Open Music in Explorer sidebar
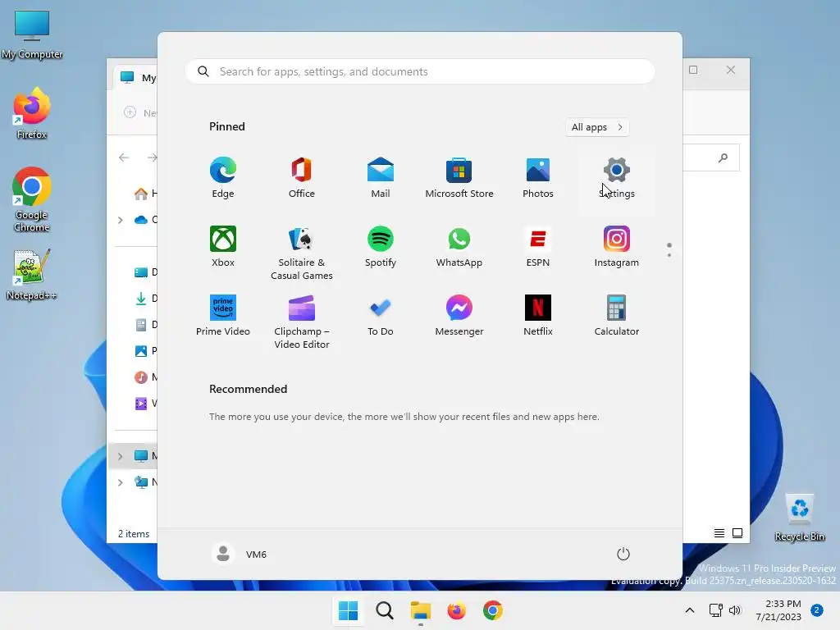840x630 pixels. click(x=144, y=377)
